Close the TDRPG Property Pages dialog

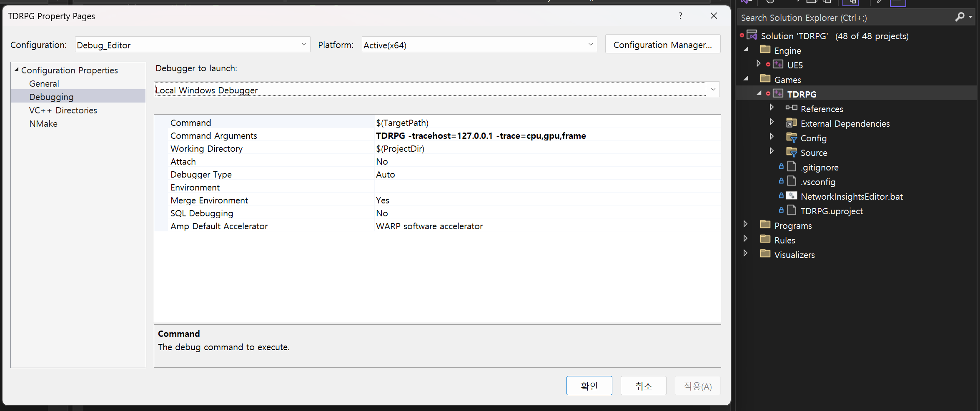pos(714,16)
